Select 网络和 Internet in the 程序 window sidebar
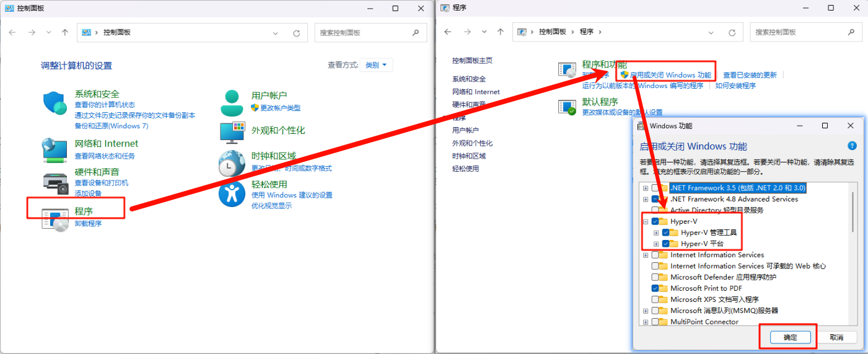Viewport: 868px width, 354px height. [476, 92]
